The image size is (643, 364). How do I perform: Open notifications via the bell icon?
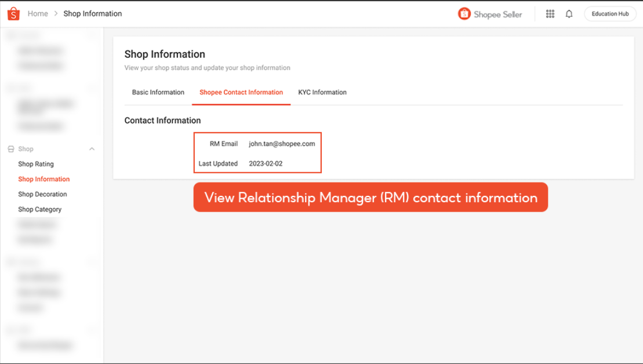point(569,13)
